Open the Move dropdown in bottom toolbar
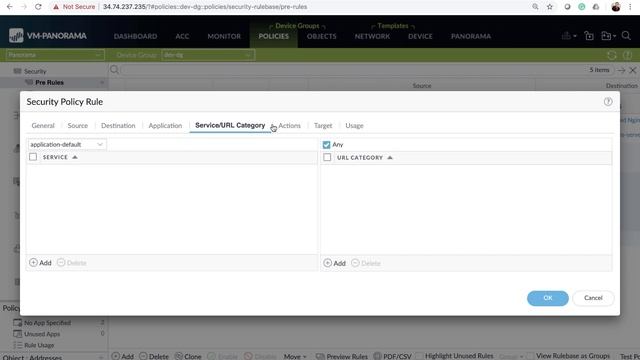 click(x=295, y=356)
